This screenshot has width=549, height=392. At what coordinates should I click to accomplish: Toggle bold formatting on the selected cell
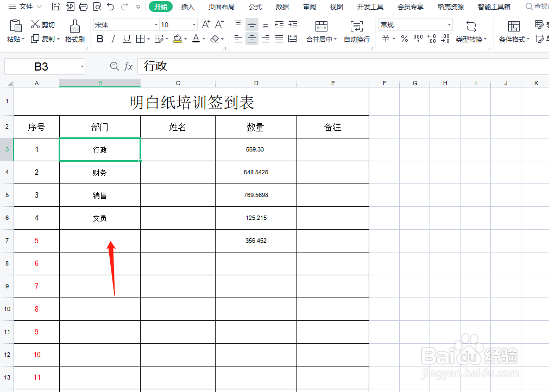click(99, 39)
